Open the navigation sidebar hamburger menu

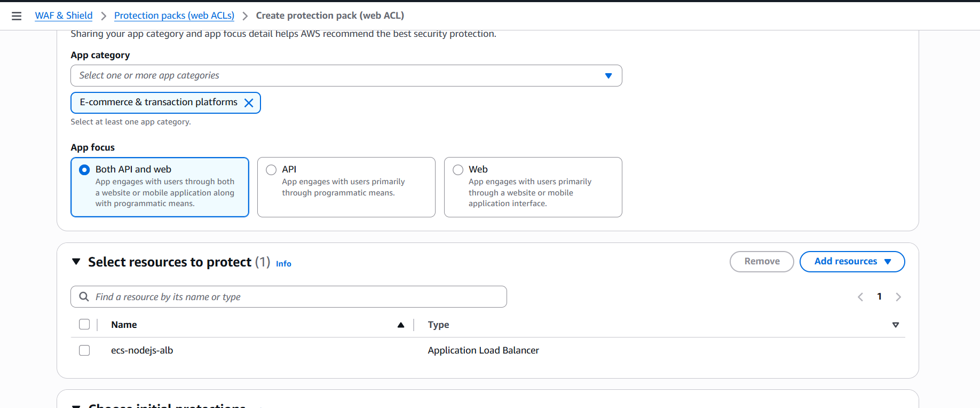17,15
